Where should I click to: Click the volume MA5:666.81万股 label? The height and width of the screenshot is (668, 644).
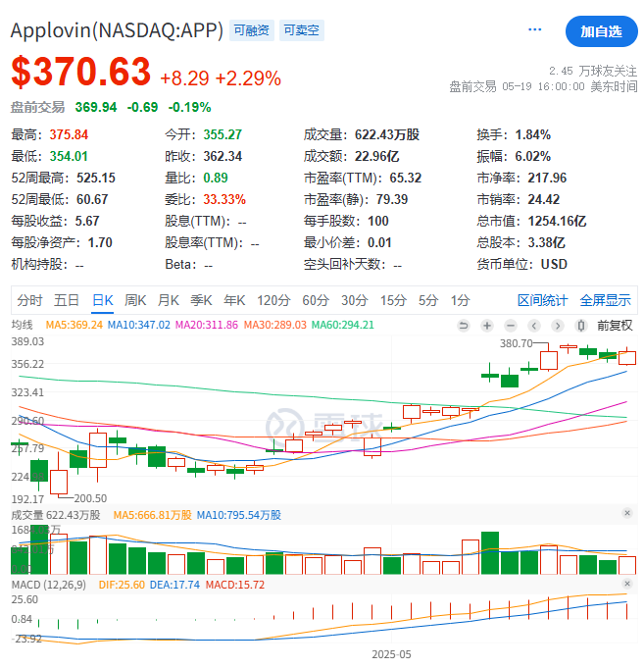pyautogui.click(x=152, y=515)
